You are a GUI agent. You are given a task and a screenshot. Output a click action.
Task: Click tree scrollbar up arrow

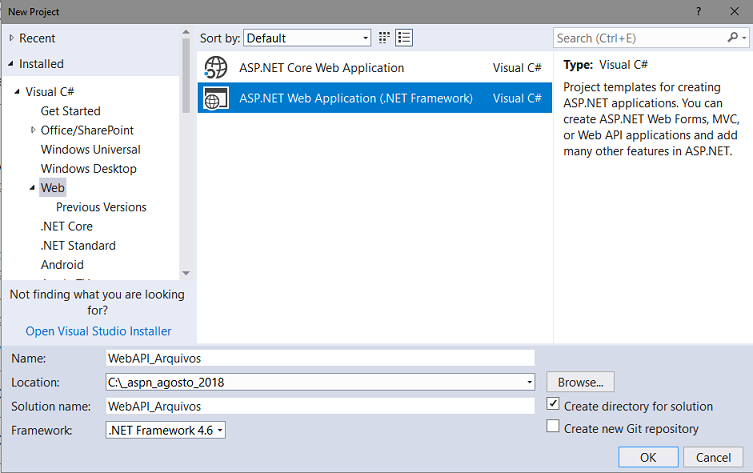(x=186, y=32)
